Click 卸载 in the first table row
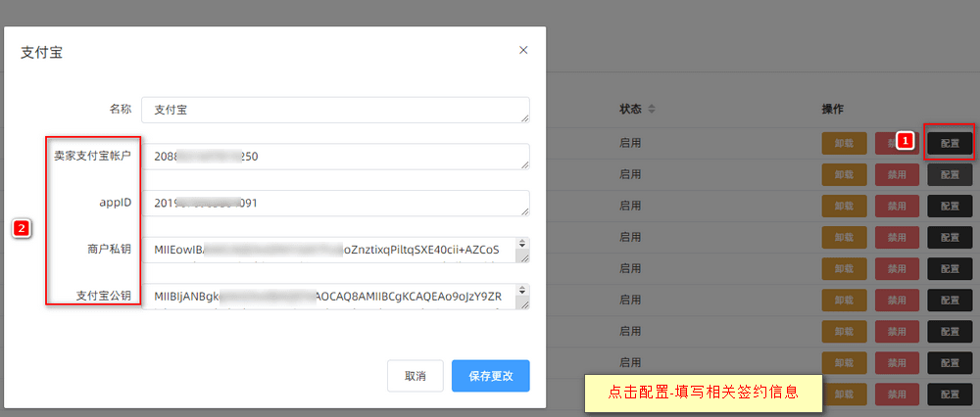Viewport: 980px width, 417px height. (844, 144)
